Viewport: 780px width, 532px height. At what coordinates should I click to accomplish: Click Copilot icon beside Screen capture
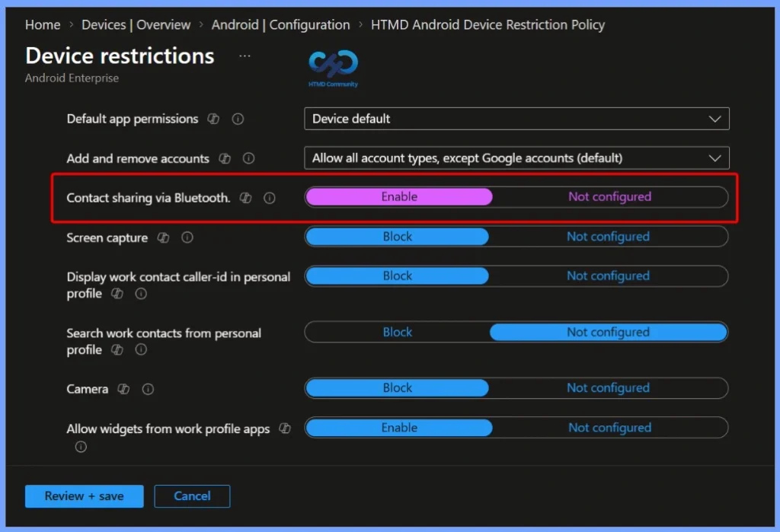[163, 237]
